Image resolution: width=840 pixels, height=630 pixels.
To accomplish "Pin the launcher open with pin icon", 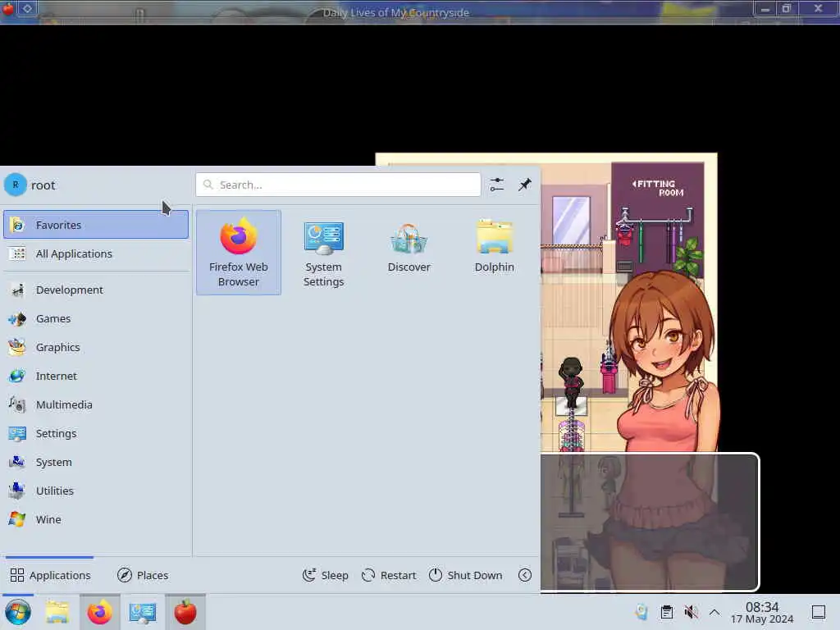I will point(524,185).
